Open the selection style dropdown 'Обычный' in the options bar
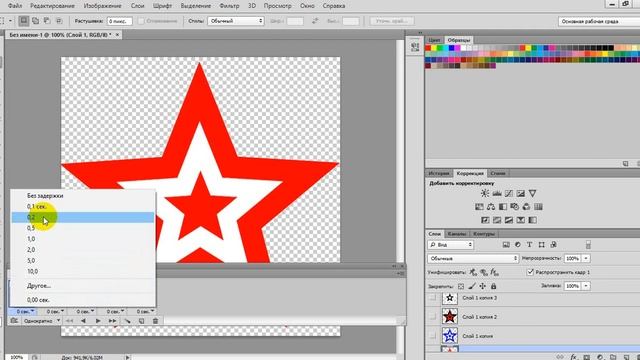640x360 pixels. click(x=236, y=21)
